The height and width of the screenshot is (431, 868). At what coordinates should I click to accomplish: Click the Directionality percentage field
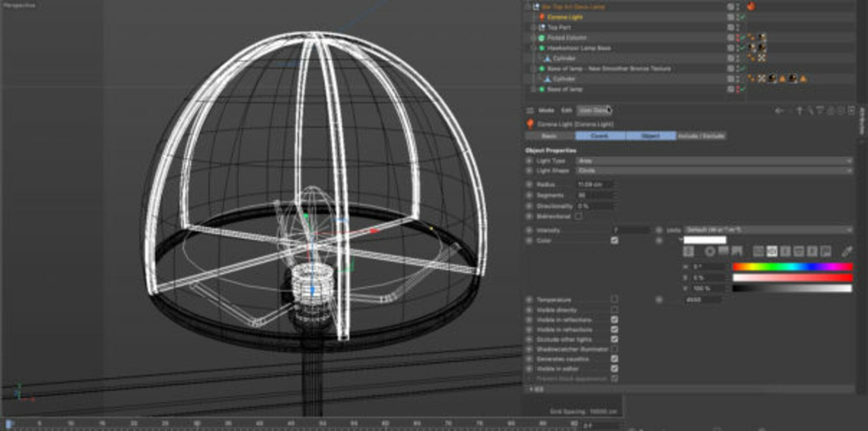[x=595, y=206]
